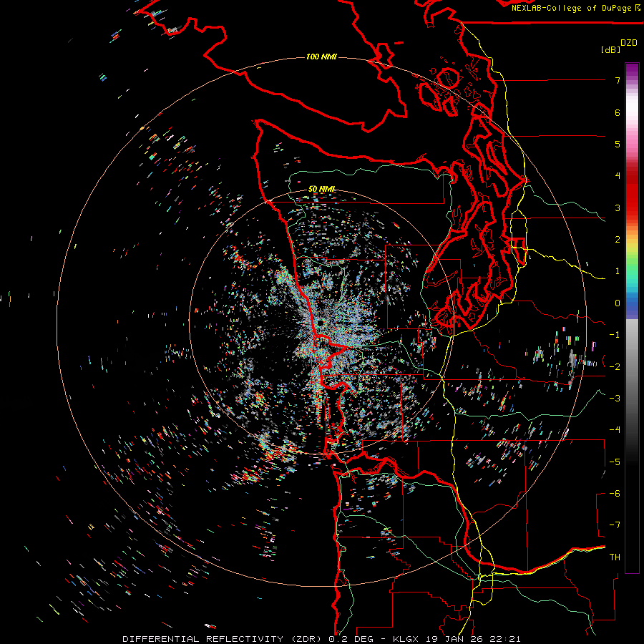Click the 0 dB tick label on the scale
644x644 pixels.
tap(618, 303)
